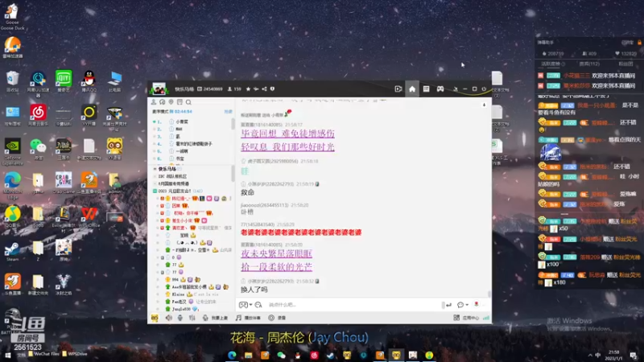This screenshot has height=362, width=644.
Task: Open the audio mixer settings icon
Action: 192,318
